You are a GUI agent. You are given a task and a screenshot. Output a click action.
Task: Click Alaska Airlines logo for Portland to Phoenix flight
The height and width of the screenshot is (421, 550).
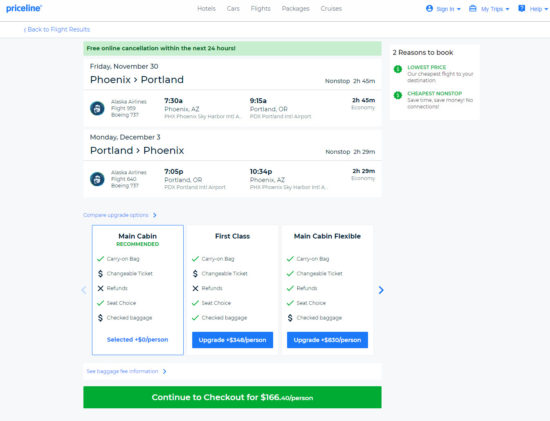tap(97, 179)
